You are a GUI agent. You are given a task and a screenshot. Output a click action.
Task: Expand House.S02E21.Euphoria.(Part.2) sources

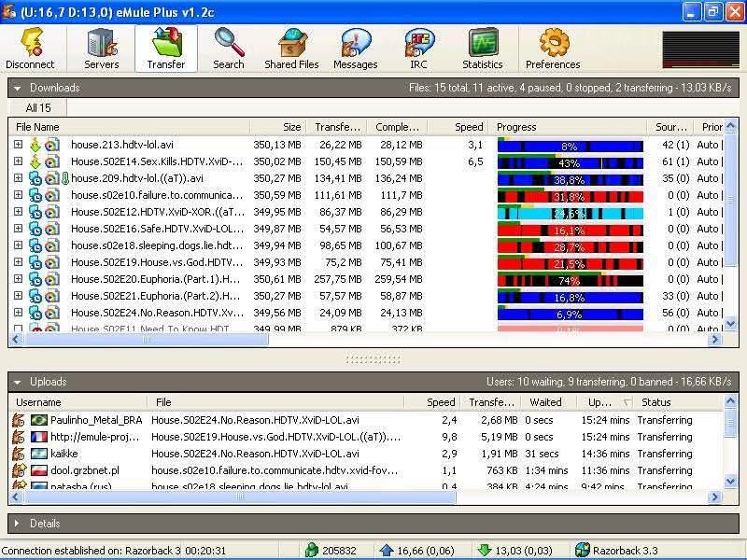coord(18,295)
